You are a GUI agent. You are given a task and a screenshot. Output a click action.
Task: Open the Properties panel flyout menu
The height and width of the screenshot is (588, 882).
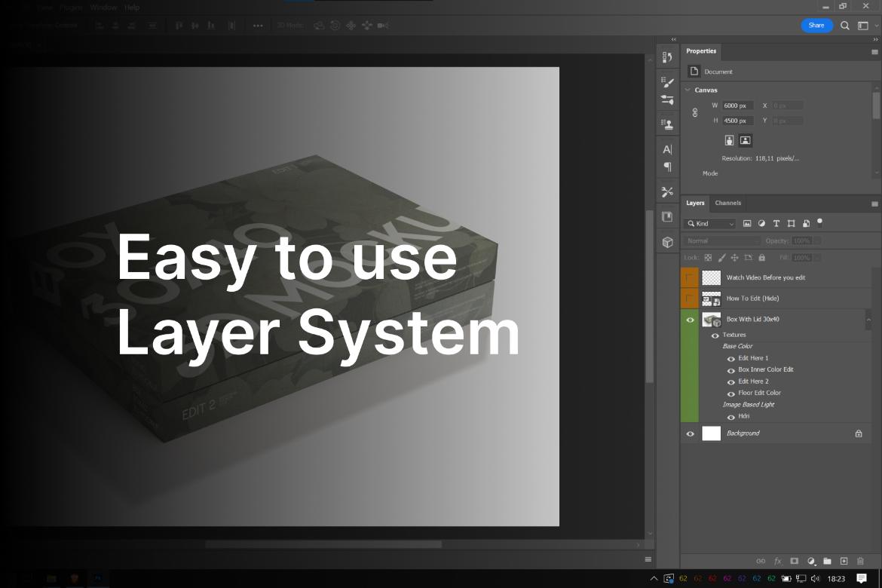(x=874, y=52)
